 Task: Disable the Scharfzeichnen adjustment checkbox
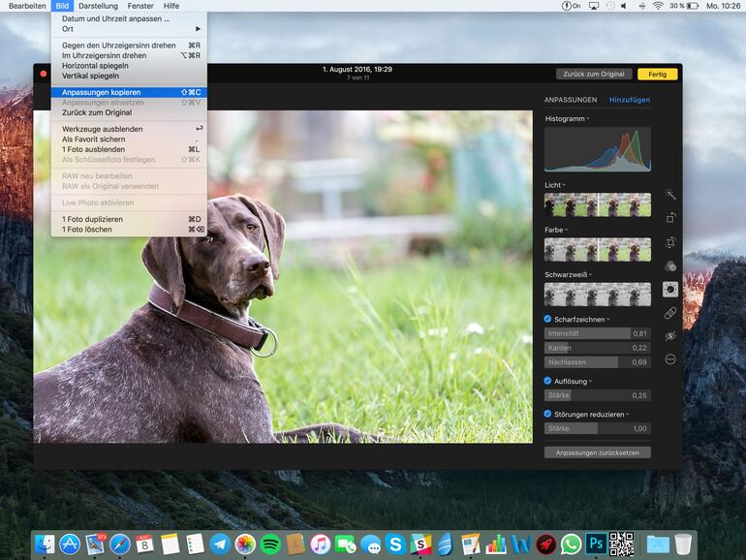pyautogui.click(x=547, y=319)
